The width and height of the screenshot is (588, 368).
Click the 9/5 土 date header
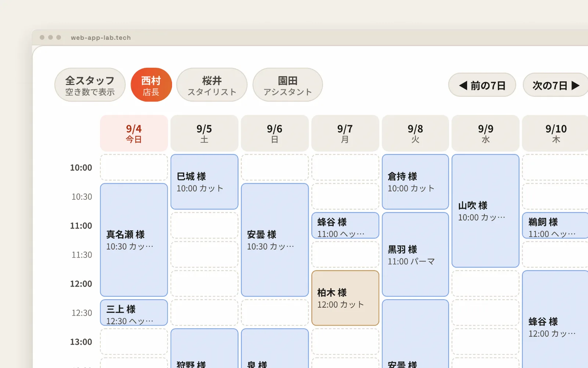pos(204,133)
